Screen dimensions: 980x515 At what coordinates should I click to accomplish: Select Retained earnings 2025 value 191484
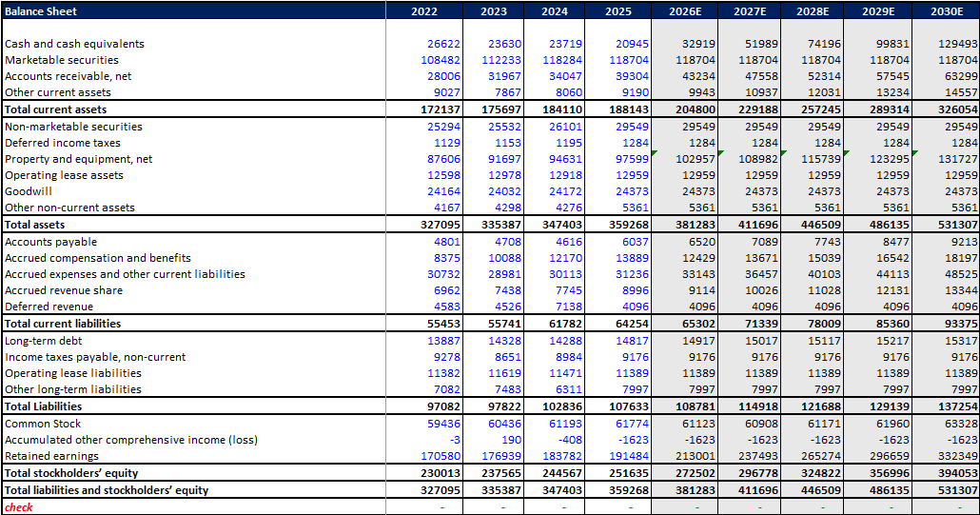coord(629,456)
